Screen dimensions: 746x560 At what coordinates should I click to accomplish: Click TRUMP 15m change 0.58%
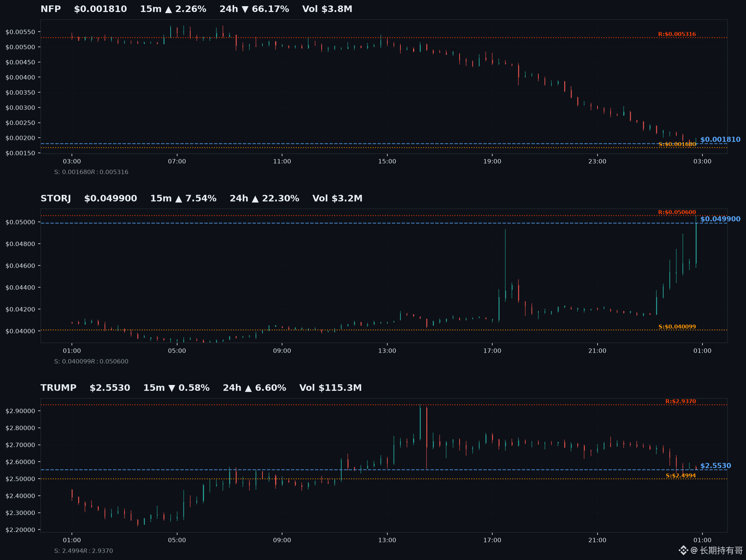point(176,388)
